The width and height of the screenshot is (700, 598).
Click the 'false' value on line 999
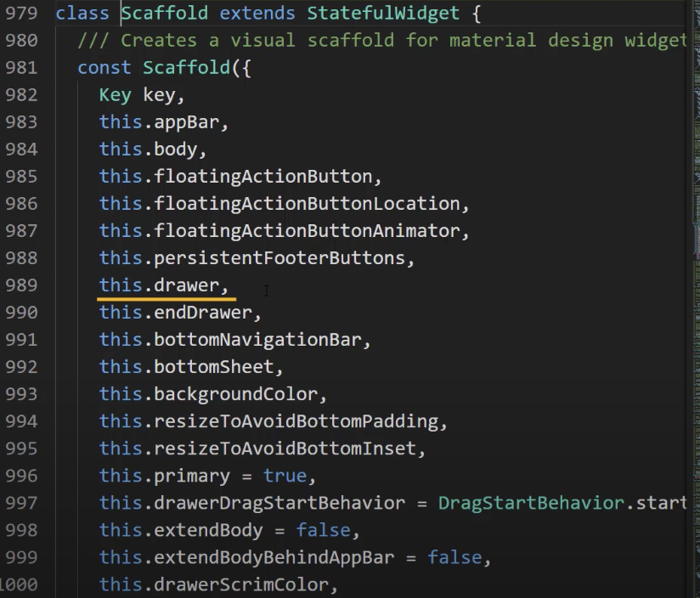point(454,558)
